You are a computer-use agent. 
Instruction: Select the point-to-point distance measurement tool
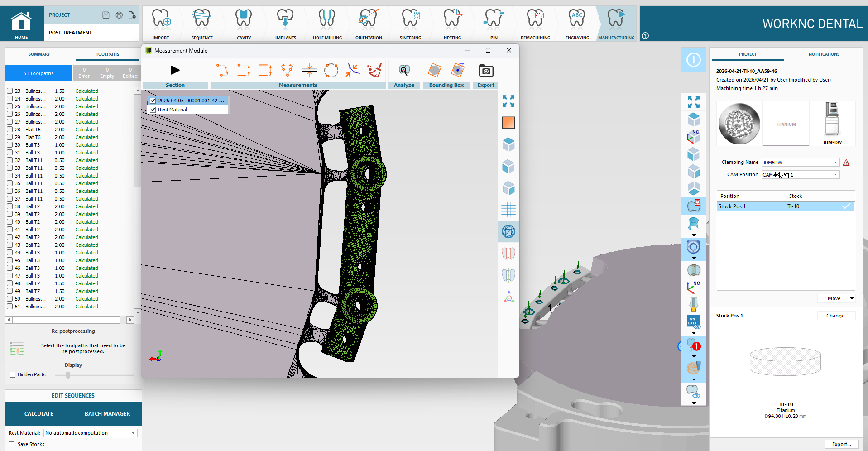[x=222, y=70]
